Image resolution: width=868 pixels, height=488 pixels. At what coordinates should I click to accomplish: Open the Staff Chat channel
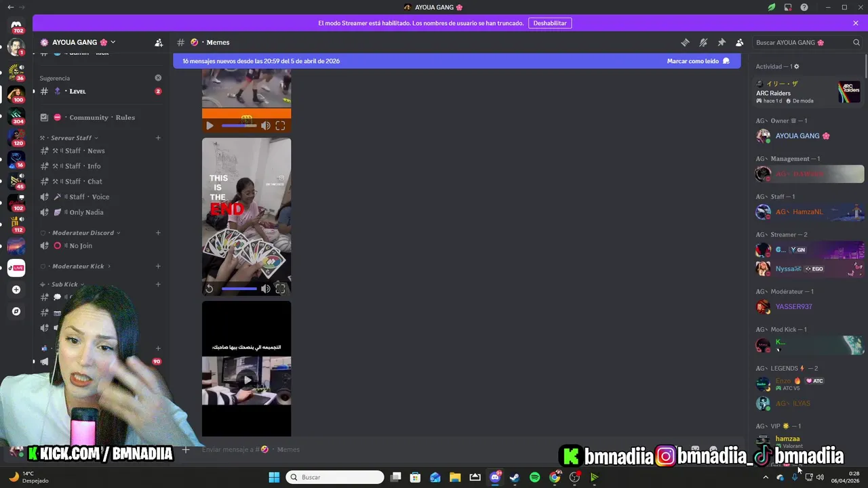coord(97,182)
